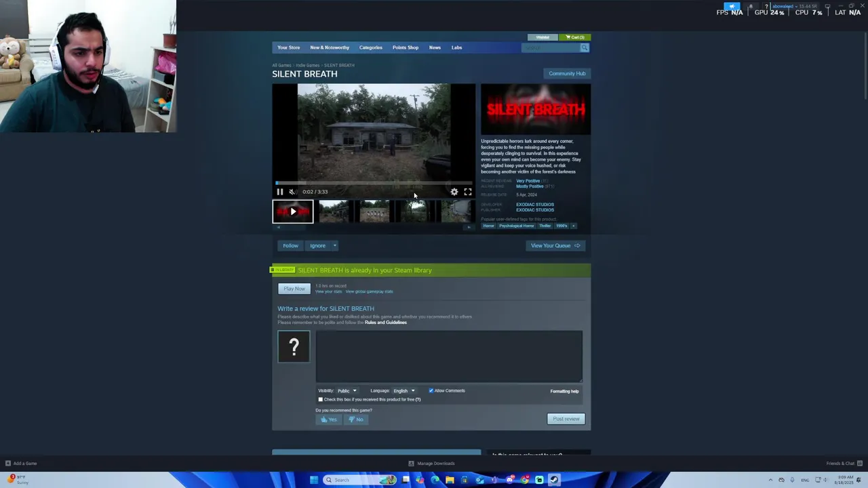Open the Visibility Public dropdown
868x488 pixels.
point(347,391)
